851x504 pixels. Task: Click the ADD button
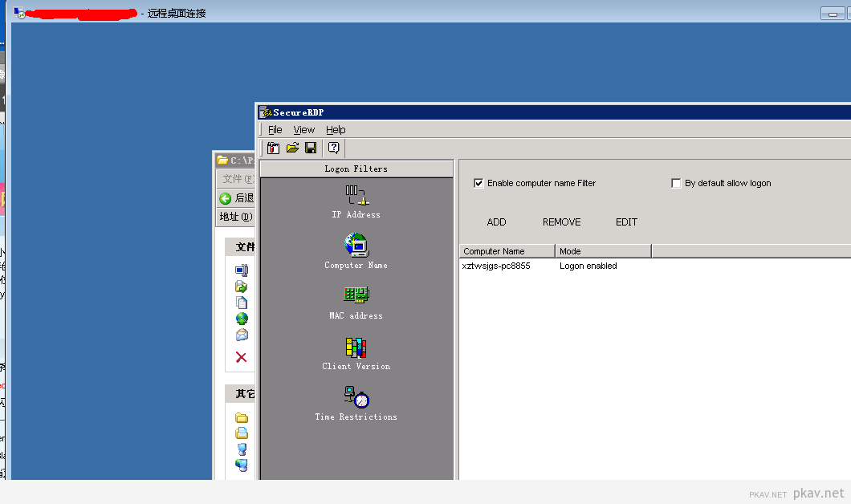point(497,222)
